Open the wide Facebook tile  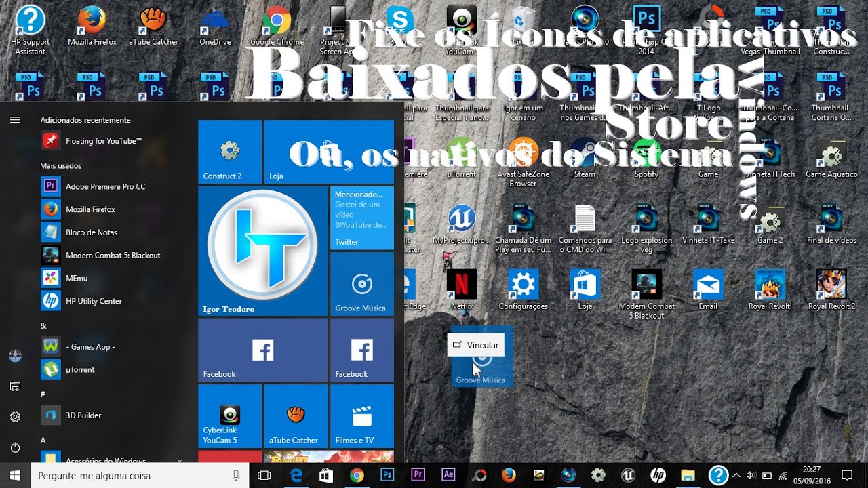point(263,350)
